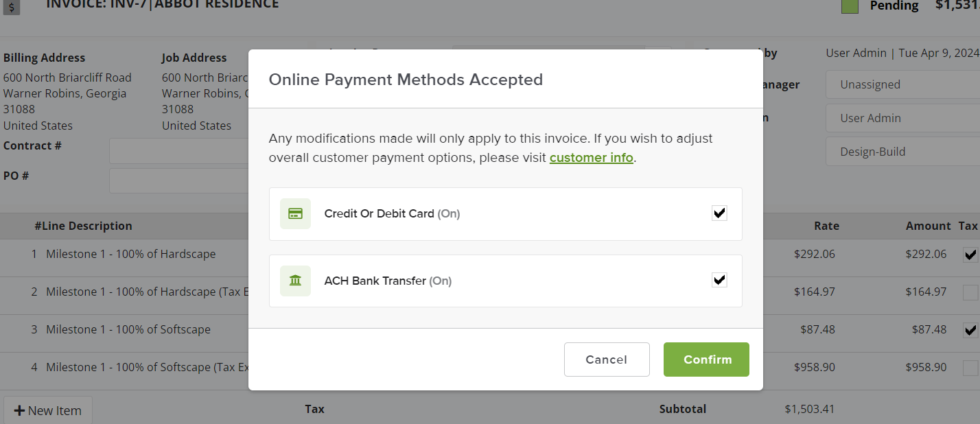Click the ACH bank building icon
The width and height of the screenshot is (980, 424).
(x=295, y=281)
